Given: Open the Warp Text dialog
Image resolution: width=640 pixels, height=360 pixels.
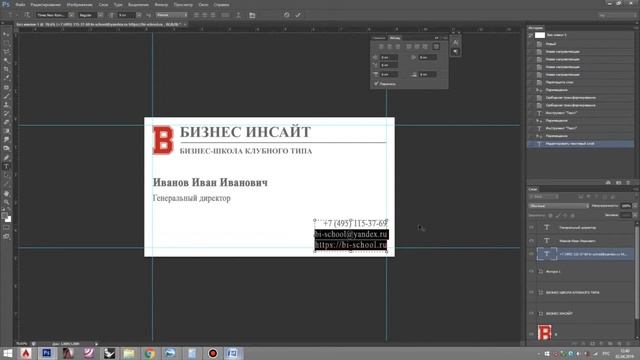Looking at the screenshot, I should 238,15.
